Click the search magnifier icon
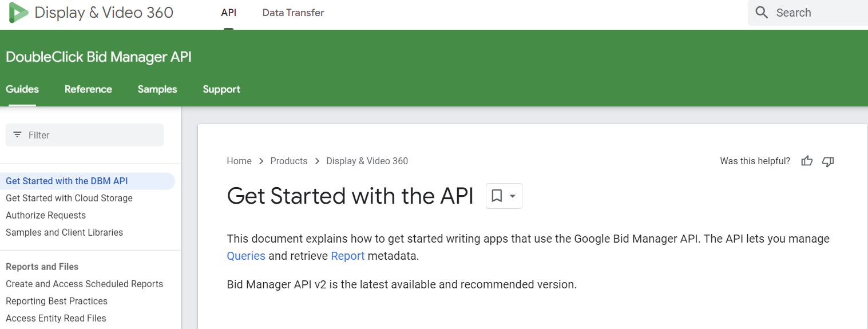The height and width of the screenshot is (329, 868). point(762,13)
